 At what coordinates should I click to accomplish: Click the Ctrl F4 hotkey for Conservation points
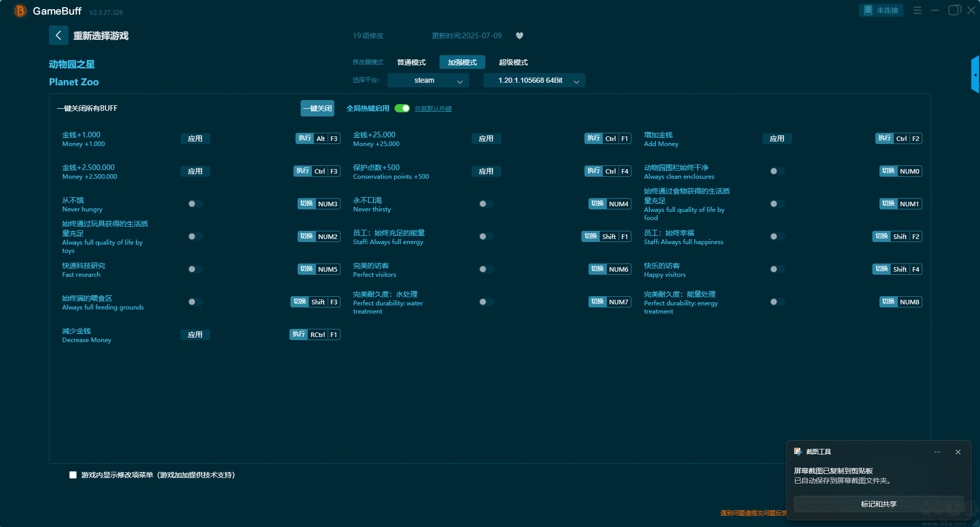point(607,171)
